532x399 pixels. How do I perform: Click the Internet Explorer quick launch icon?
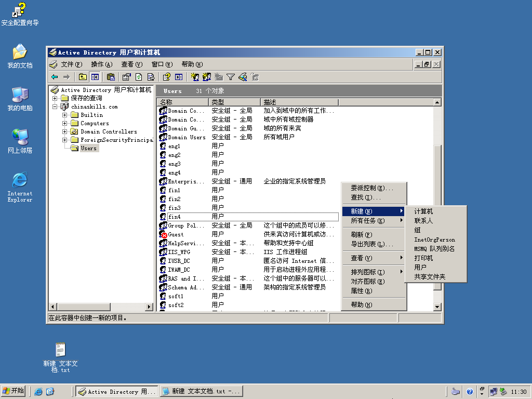[x=38, y=392]
